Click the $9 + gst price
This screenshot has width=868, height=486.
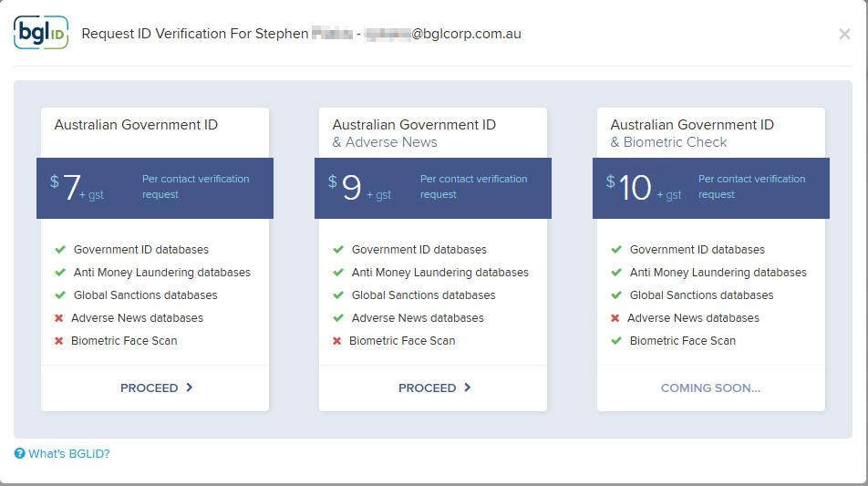pos(359,188)
